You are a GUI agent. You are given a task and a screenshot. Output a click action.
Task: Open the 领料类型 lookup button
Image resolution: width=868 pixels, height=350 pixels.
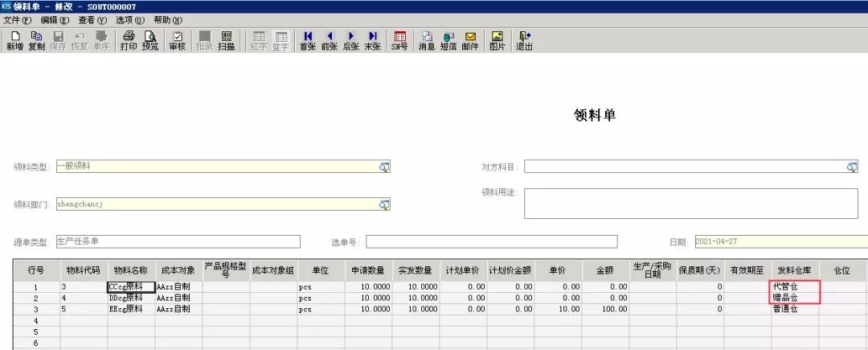(384, 167)
